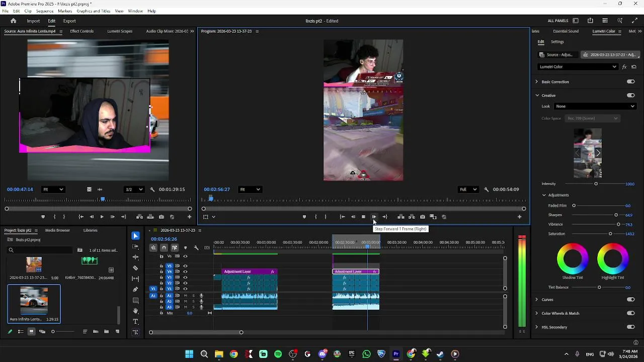
Task: Disable the Curves section toggle
Action: click(630, 300)
